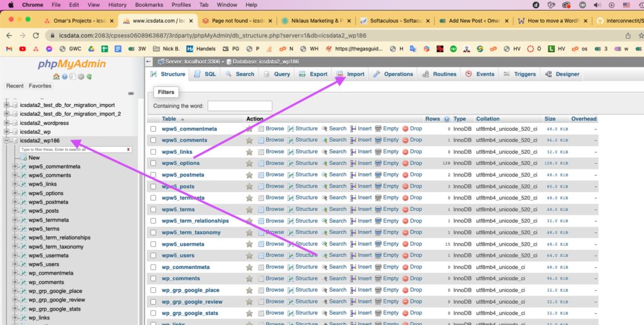The height and width of the screenshot is (325, 644).
Task: Sort by the Table column header
Action: pos(169,119)
